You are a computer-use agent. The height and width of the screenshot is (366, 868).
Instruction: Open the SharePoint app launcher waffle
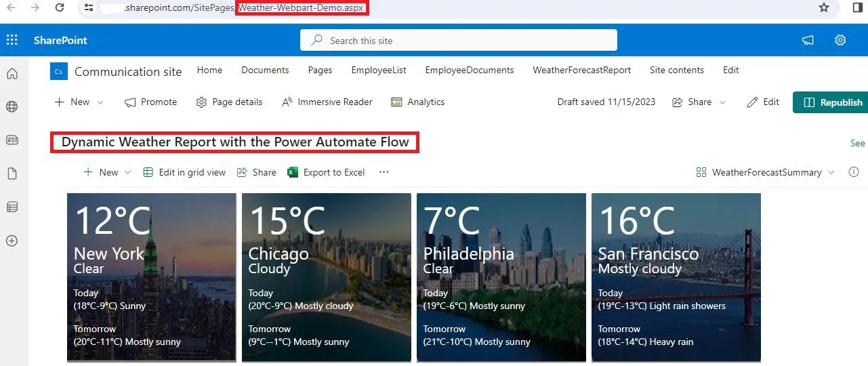[x=12, y=40]
